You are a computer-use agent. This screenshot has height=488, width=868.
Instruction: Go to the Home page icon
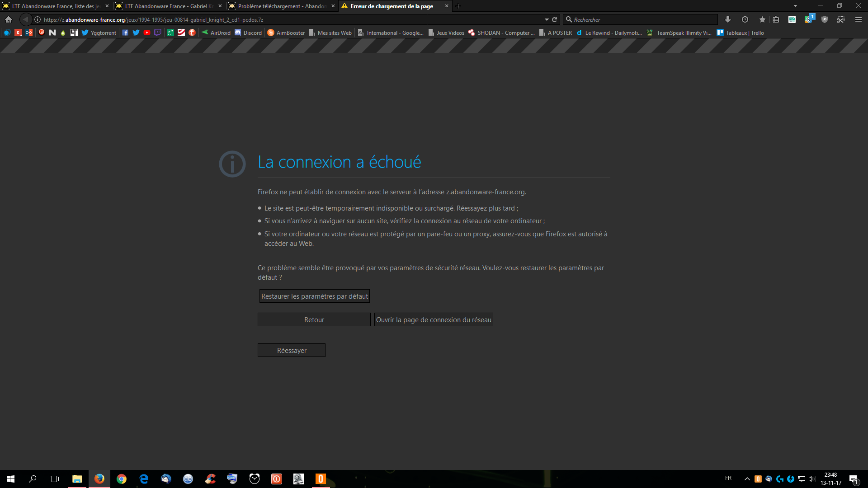(9, 19)
